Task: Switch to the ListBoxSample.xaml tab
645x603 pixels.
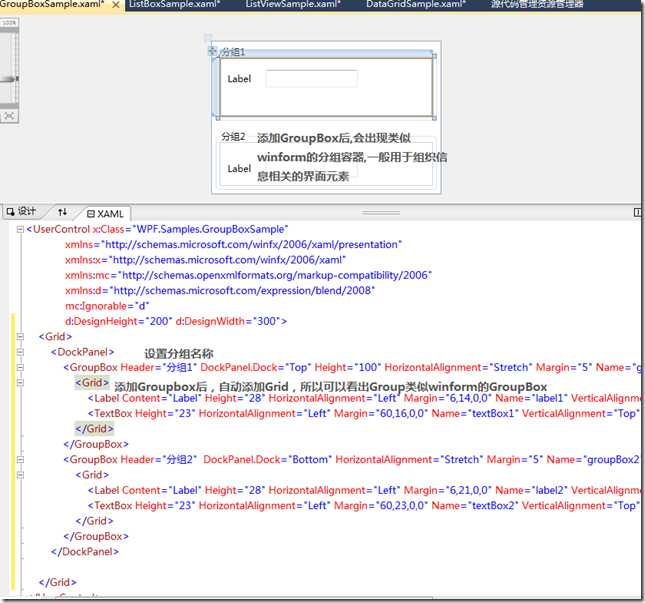Action: [x=174, y=5]
